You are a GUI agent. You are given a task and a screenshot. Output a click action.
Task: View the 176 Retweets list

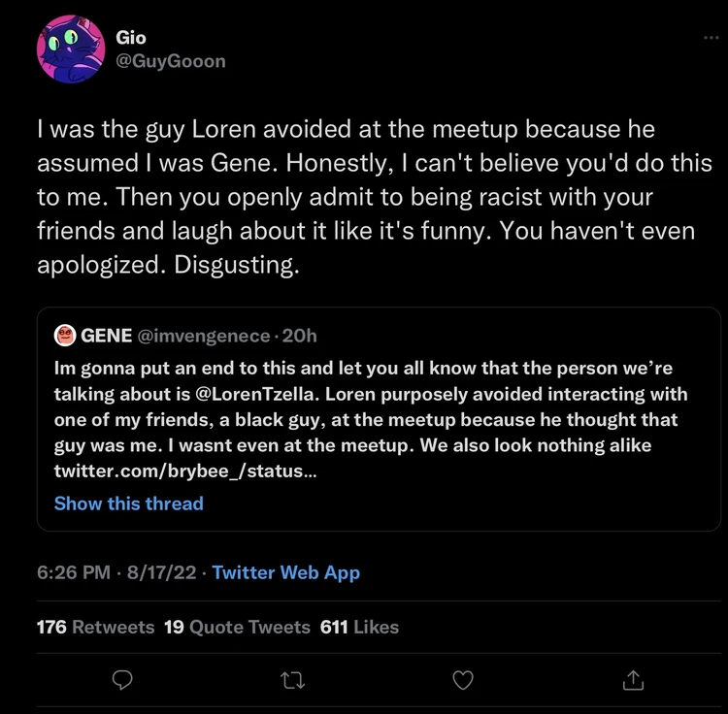click(x=95, y=627)
